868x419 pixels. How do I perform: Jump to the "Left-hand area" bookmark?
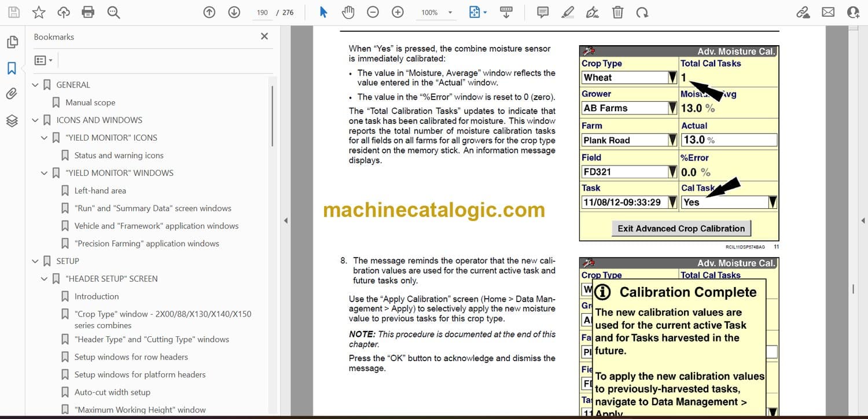(100, 190)
